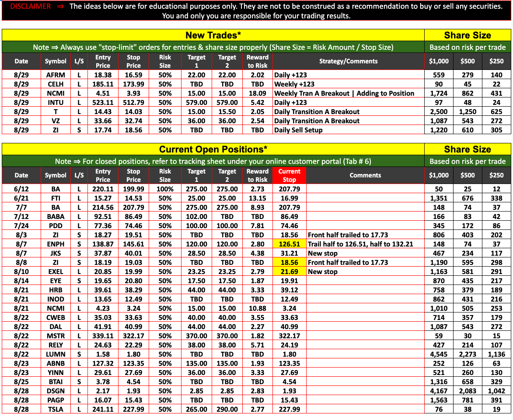The image size is (513, 420).
Task: Select the MSTR entry price 339.11
Action: pyautogui.click(x=103, y=336)
